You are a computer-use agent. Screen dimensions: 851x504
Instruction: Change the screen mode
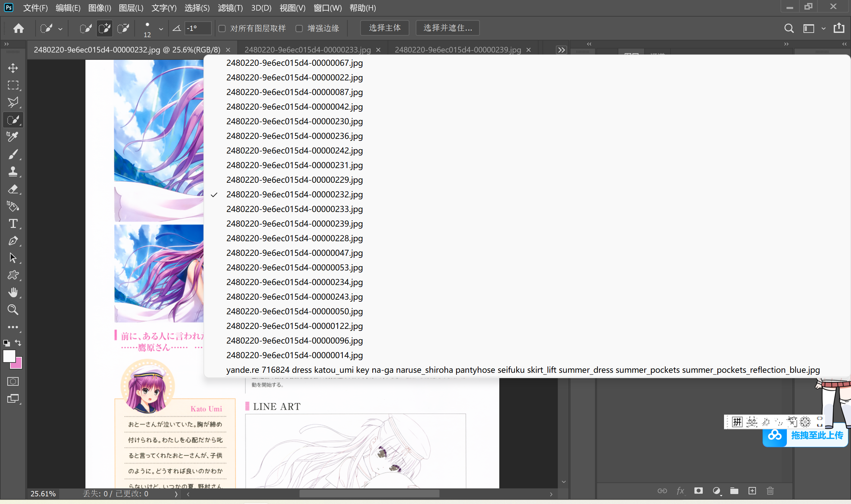point(13,399)
